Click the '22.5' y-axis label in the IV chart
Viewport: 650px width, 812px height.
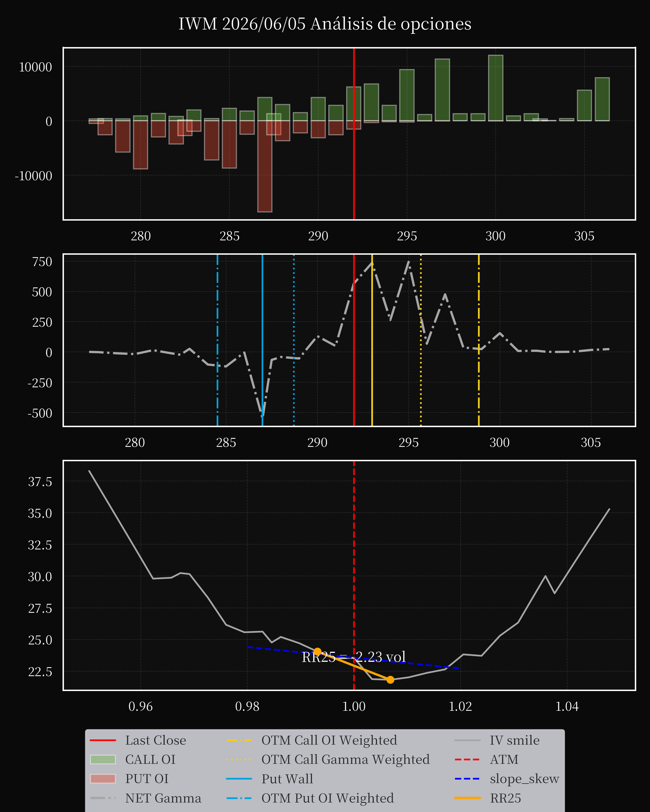[40, 672]
